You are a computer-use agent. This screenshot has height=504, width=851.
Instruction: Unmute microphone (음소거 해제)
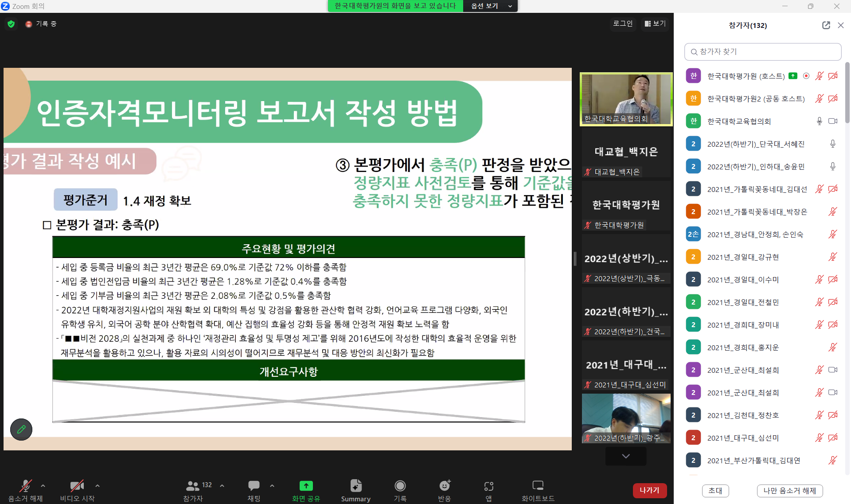pyautogui.click(x=26, y=490)
